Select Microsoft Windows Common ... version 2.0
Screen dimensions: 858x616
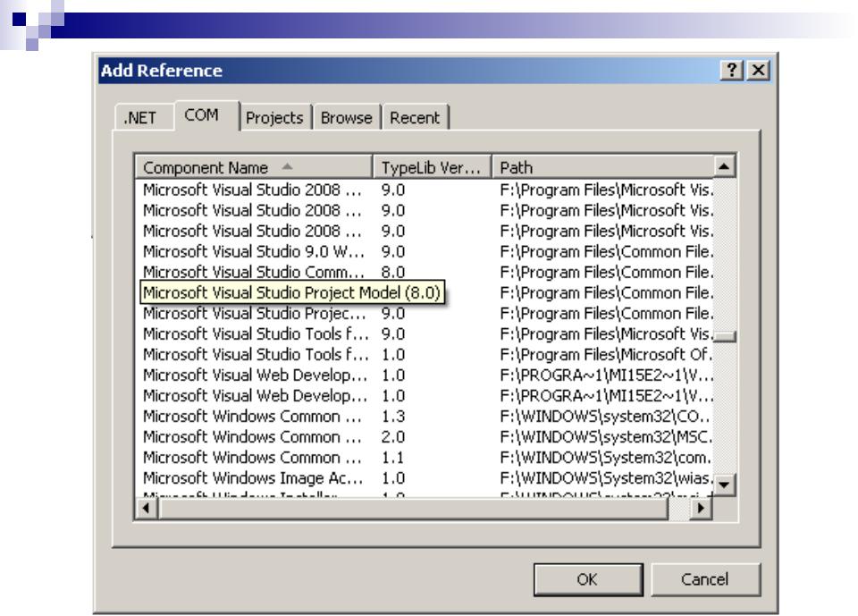pos(424,437)
